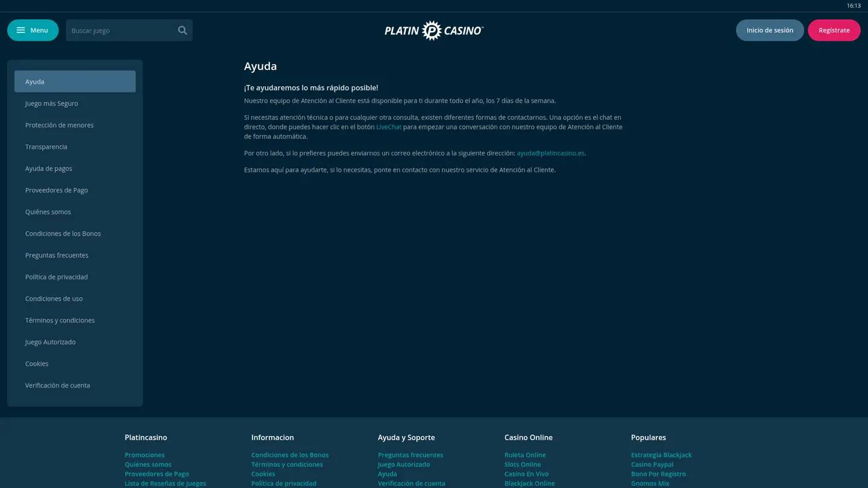
Task: Click the Platin Casino logo
Action: tap(434, 30)
